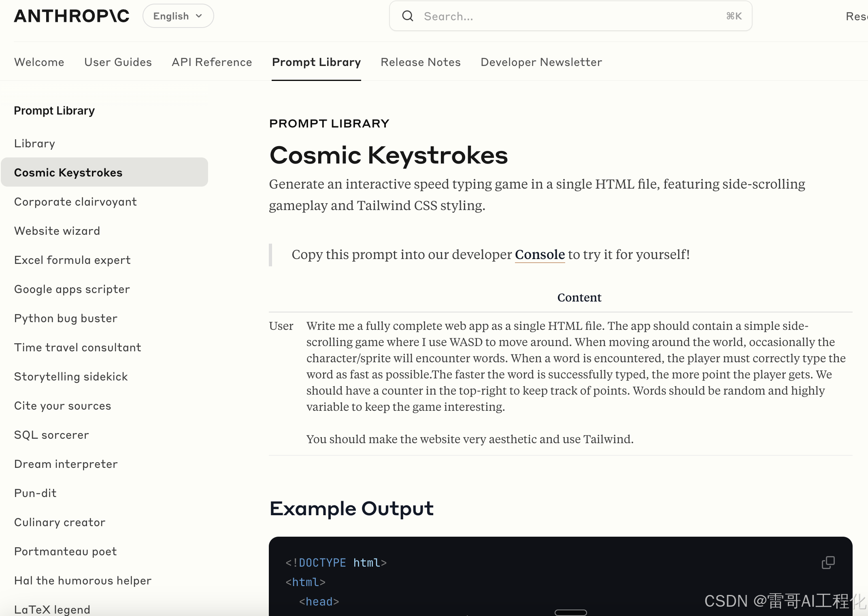This screenshot has width=868, height=616.
Task: Follow the Console link
Action: (540, 255)
